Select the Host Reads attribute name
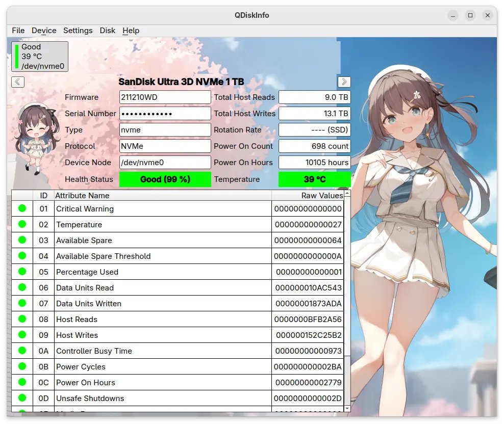 point(163,319)
